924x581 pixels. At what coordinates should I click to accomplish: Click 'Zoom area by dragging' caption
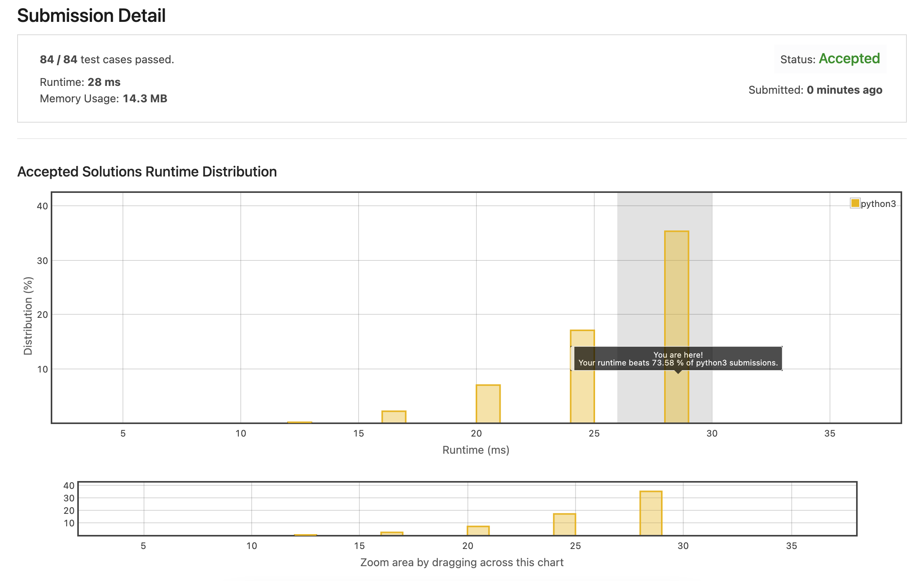coord(462,562)
